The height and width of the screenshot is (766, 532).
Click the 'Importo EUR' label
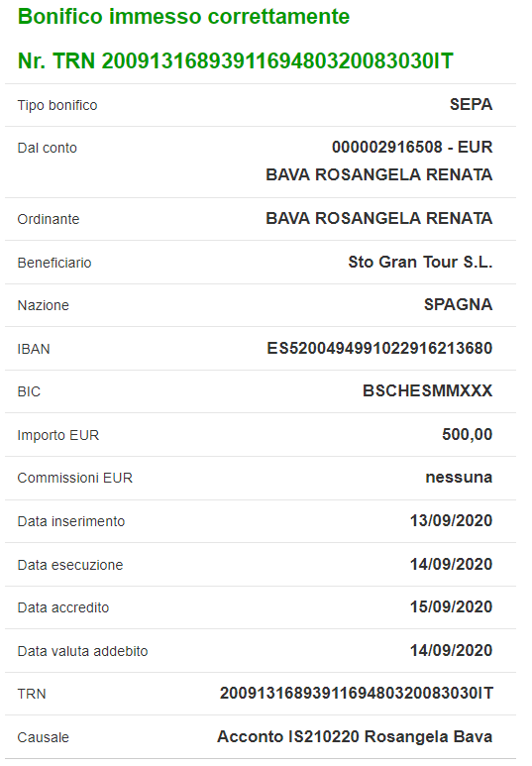click(x=58, y=435)
